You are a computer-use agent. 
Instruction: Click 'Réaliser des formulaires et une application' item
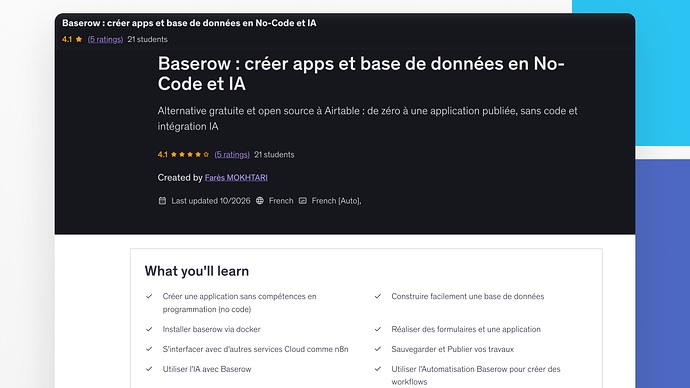(x=466, y=329)
